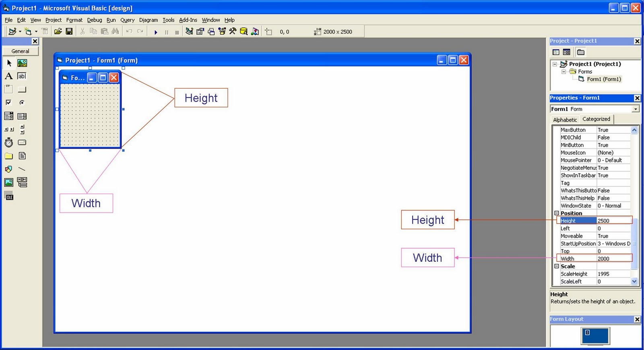Select the OptionButton control tool

pos(22,103)
